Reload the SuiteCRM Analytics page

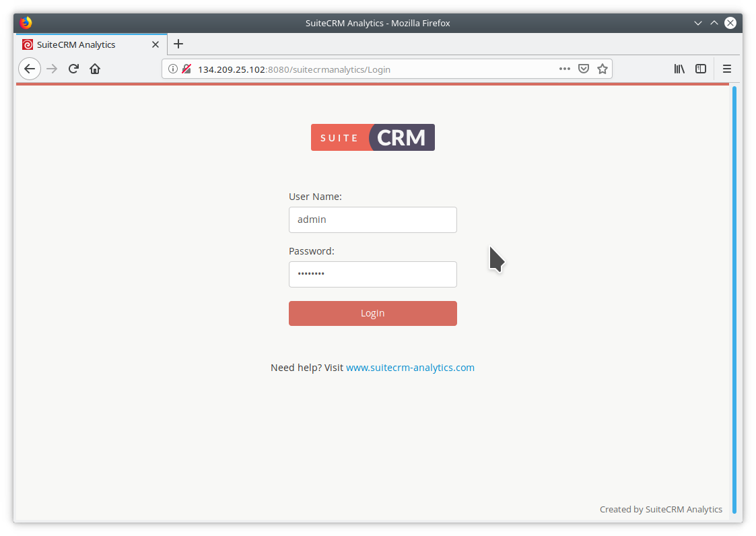tap(73, 69)
